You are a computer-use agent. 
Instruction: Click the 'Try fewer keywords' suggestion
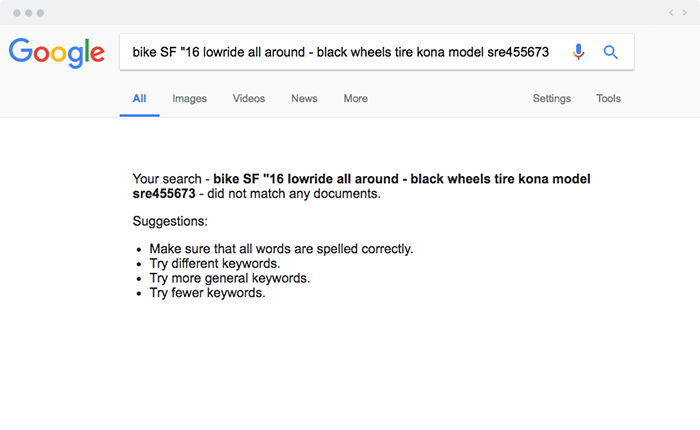[x=207, y=293]
